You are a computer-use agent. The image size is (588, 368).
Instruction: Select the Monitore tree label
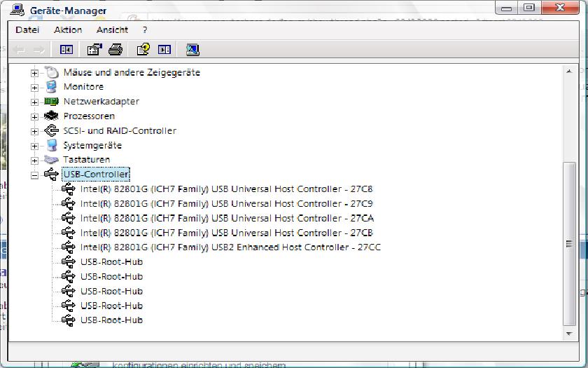point(83,87)
